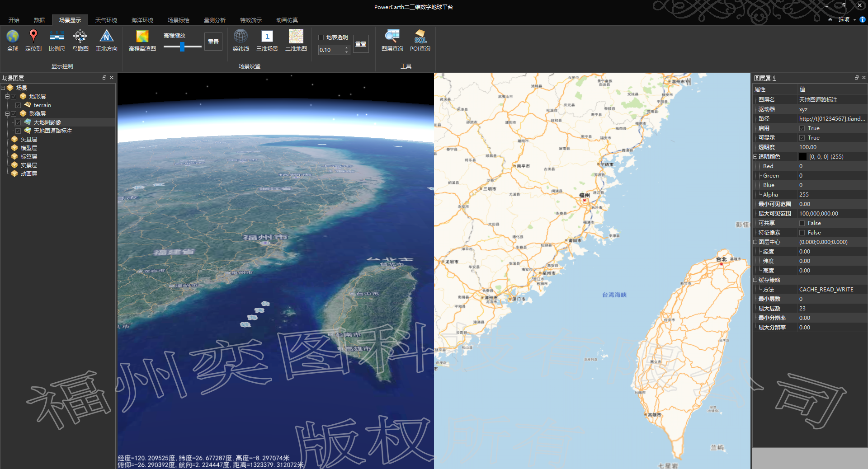Toggle 影像层 group checkbox
Viewport: 868px width, 469px height.
pos(14,114)
